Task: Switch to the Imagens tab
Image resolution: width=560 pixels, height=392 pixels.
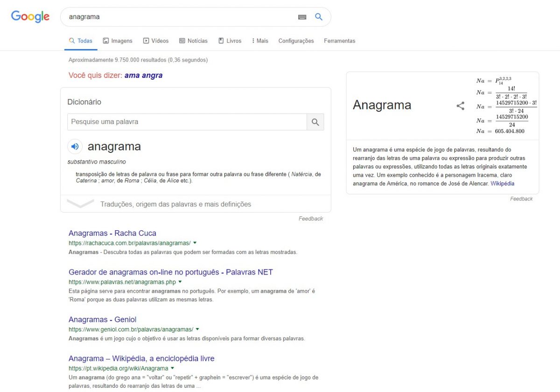Action: pyautogui.click(x=118, y=41)
